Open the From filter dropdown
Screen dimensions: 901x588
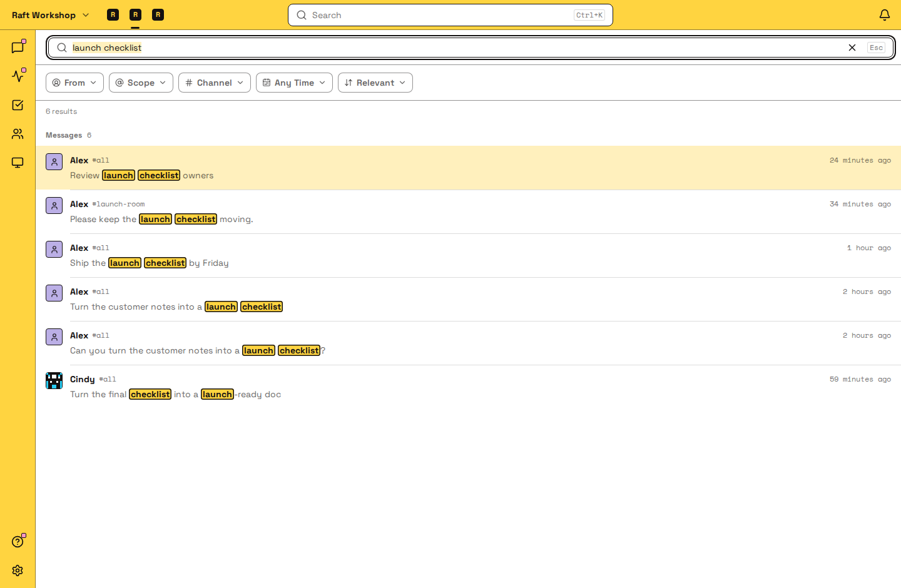tap(74, 83)
